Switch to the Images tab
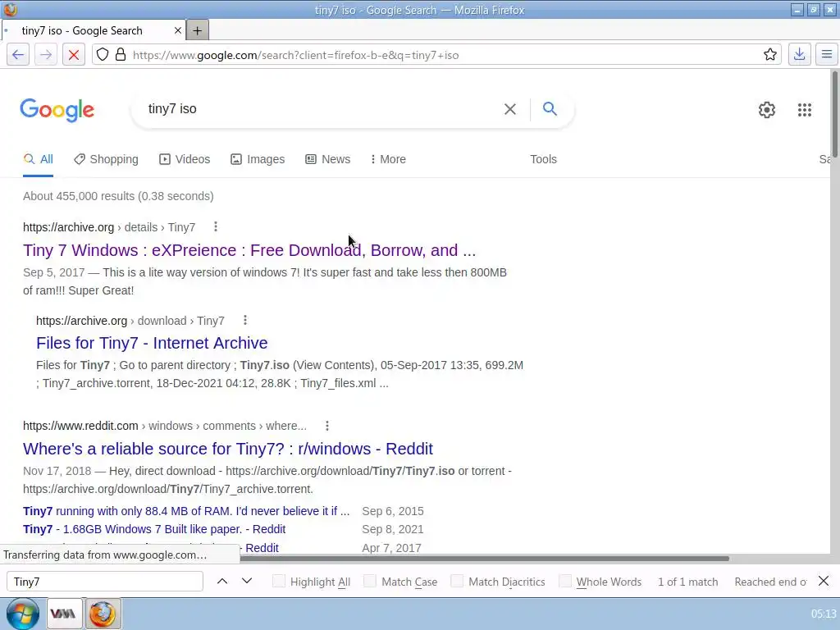The height and width of the screenshot is (630, 840). tap(258, 159)
